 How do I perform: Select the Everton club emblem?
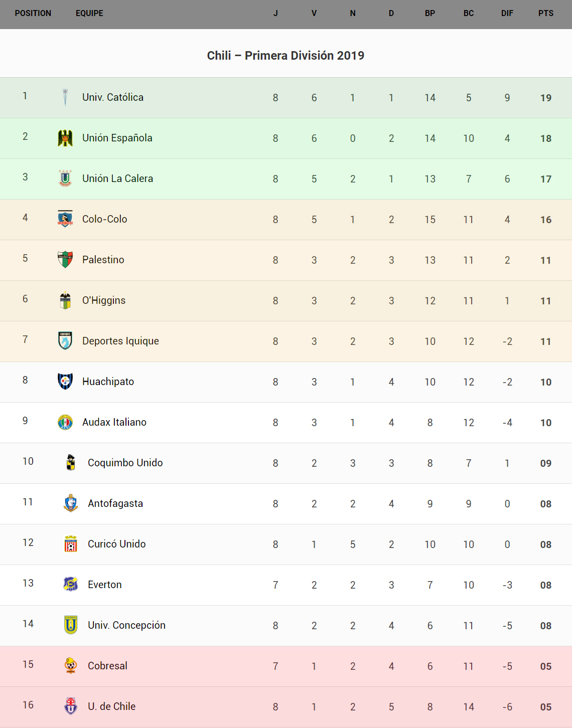tap(71, 585)
